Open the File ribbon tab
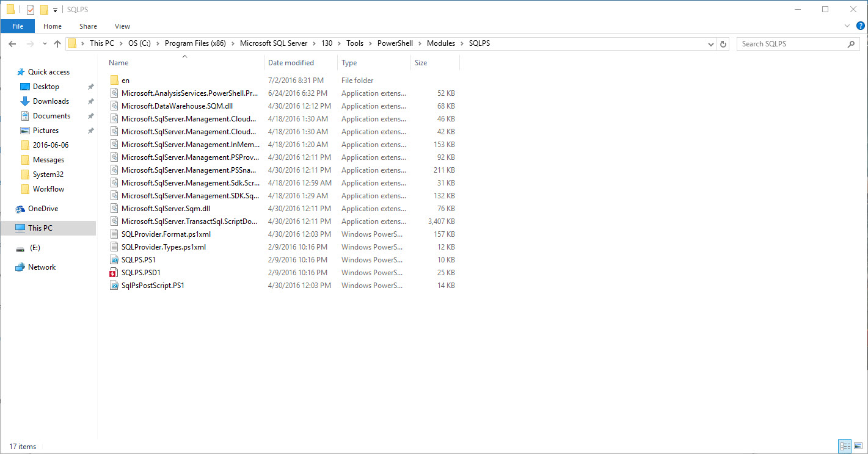868x454 pixels. click(x=18, y=26)
